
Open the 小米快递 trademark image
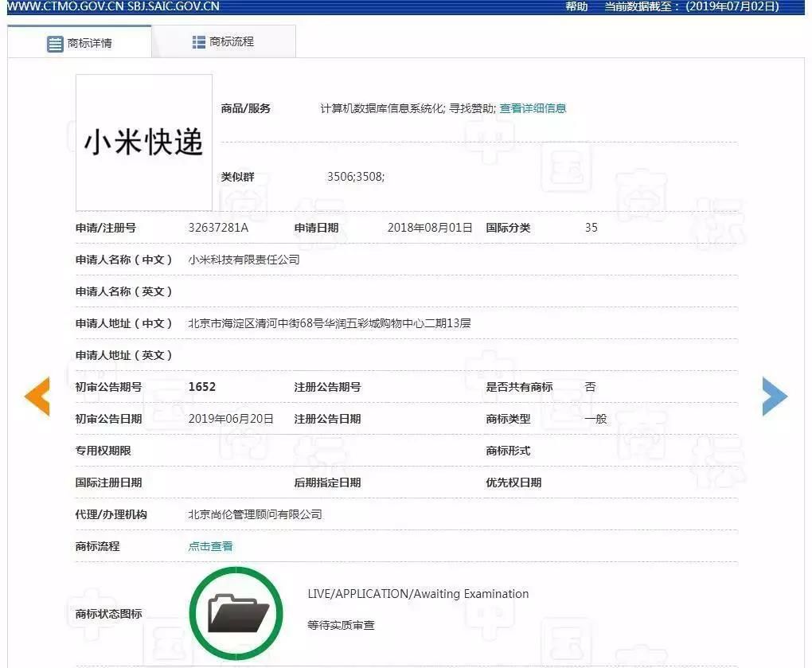144,143
